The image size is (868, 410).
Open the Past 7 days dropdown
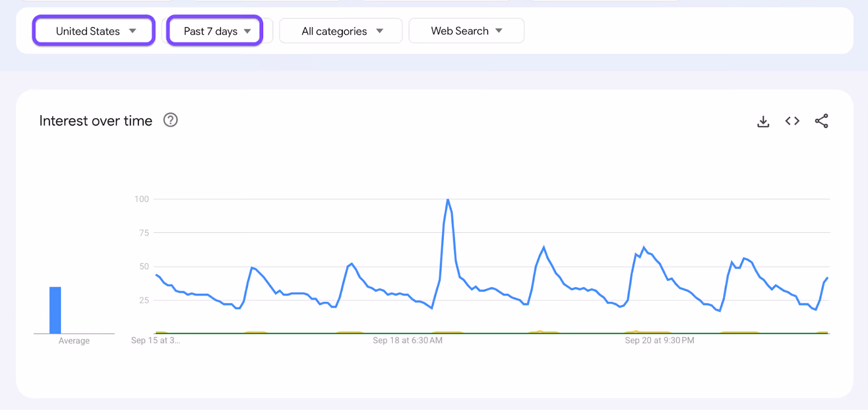(215, 30)
